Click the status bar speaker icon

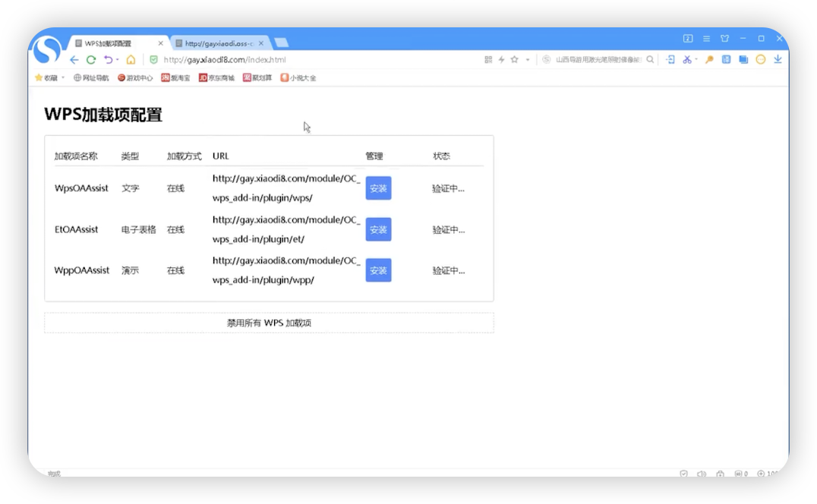tap(702, 474)
